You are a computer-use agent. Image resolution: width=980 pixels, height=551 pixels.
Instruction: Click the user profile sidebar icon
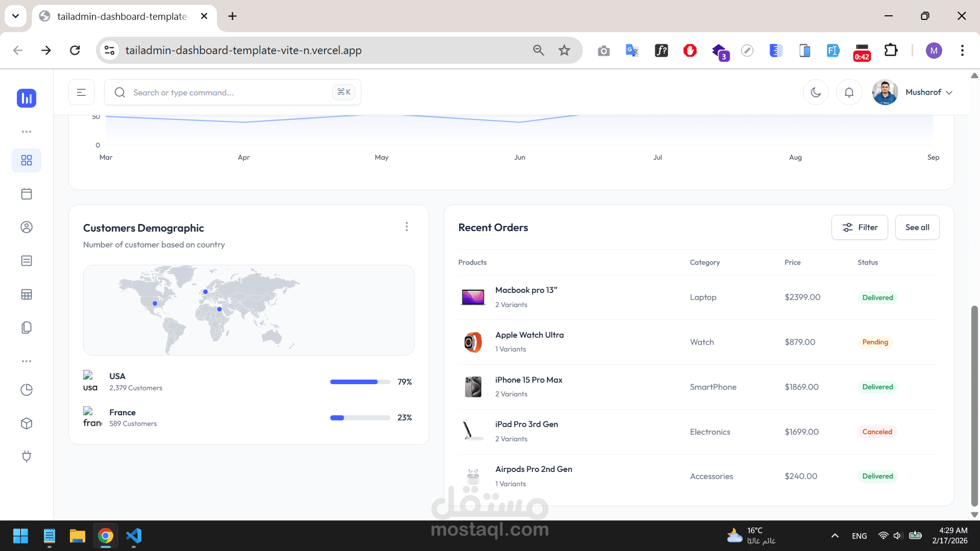(27, 227)
